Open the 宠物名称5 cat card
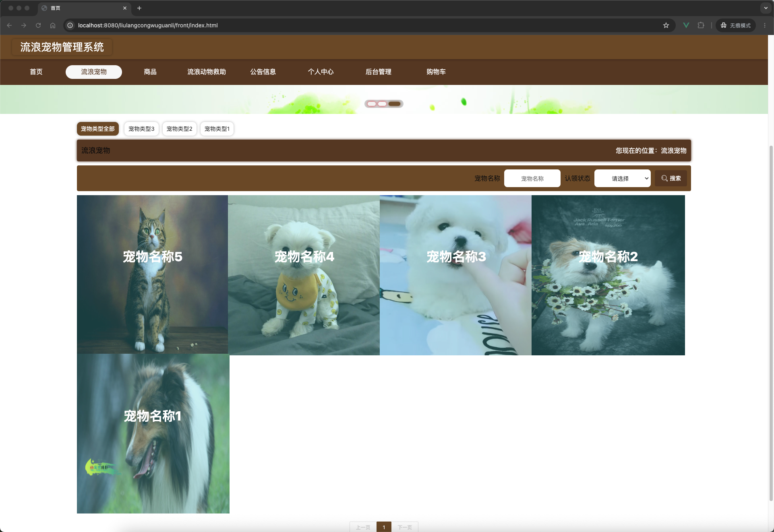 tap(152, 274)
